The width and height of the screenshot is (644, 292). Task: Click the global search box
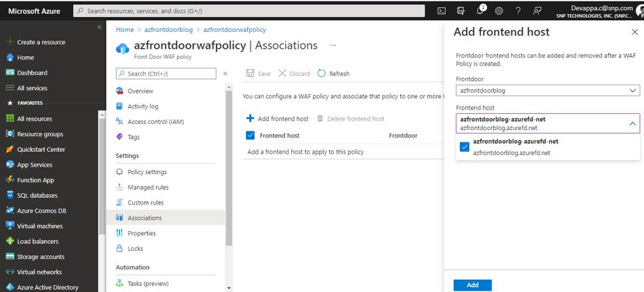click(249, 11)
